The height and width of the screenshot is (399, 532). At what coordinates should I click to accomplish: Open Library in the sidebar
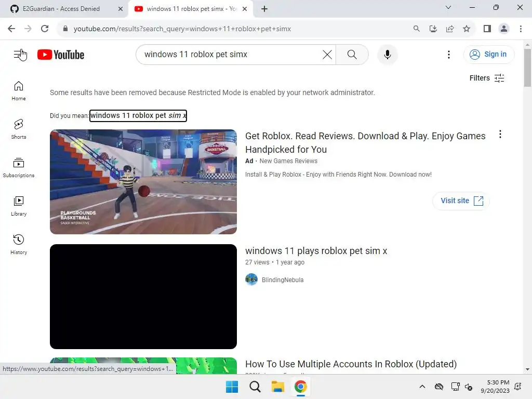tap(19, 206)
